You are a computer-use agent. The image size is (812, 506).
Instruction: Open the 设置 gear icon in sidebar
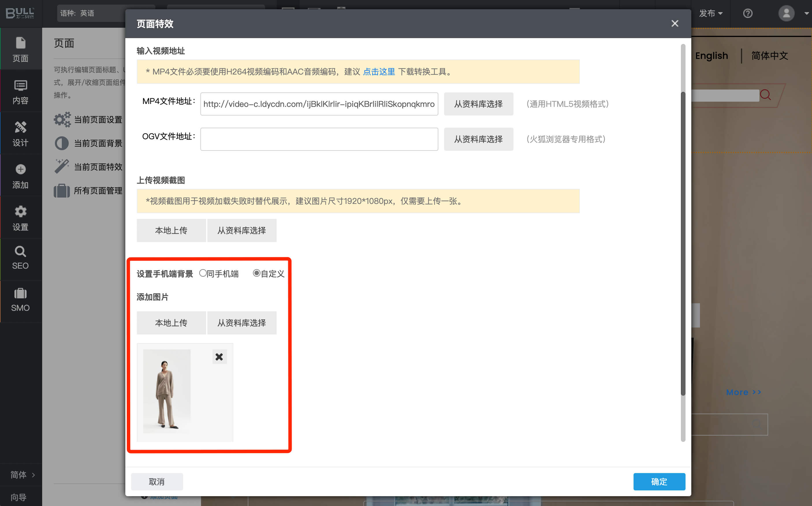click(21, 211)
